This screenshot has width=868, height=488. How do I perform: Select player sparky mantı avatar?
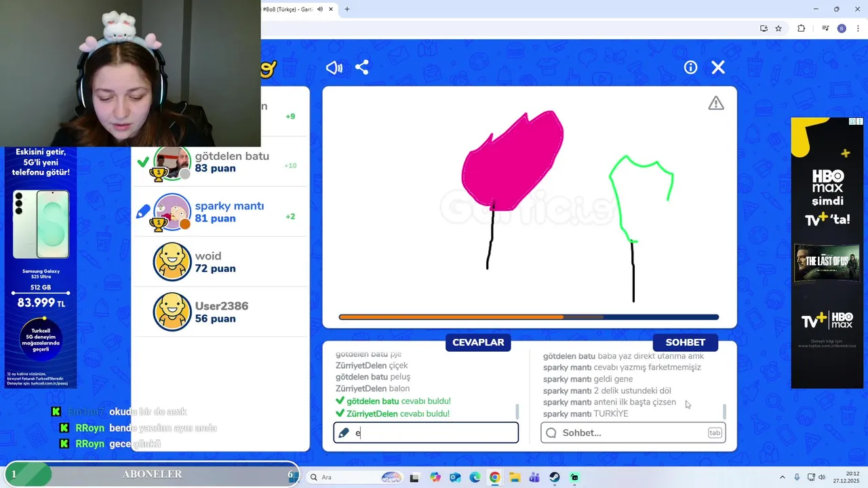coord(172,212)
